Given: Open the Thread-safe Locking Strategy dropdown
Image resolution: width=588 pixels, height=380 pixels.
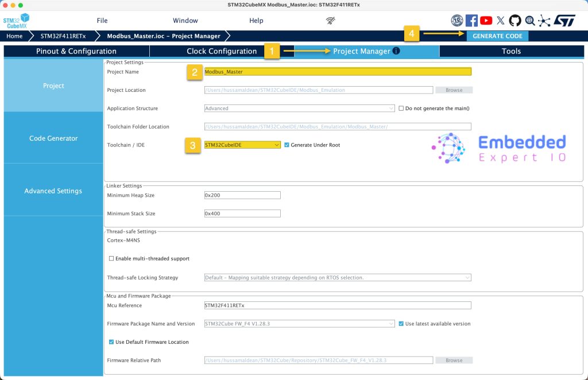Looking at the screenshot, I should pyautogui.click(x=338, y=278).
